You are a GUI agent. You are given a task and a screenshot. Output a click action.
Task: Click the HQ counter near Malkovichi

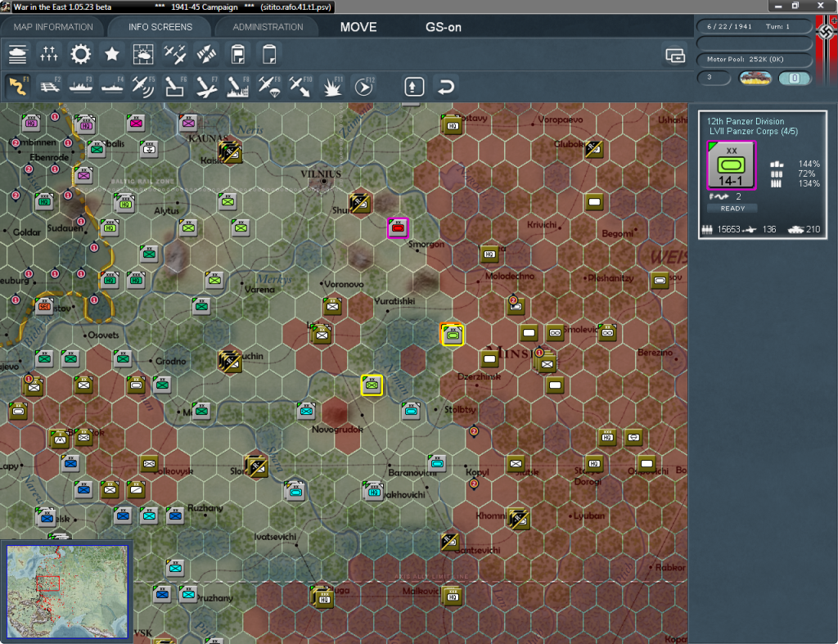(x=452, y=596)
